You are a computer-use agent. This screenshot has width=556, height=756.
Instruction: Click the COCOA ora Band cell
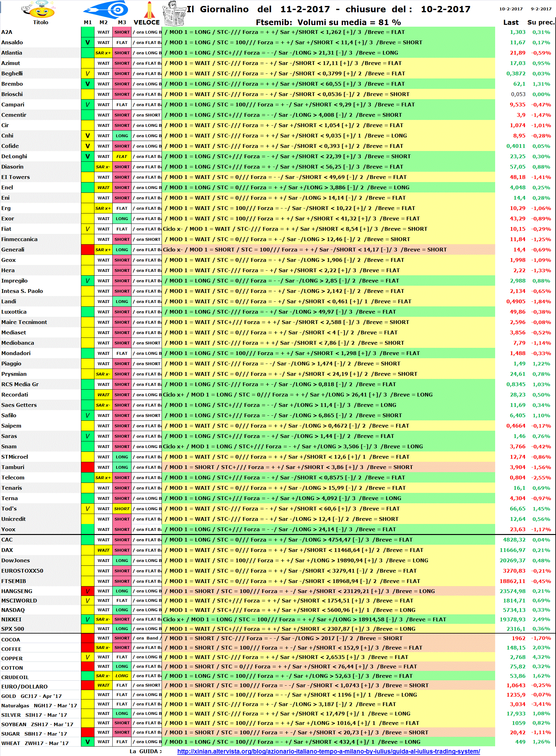click(x=147, y=638)
